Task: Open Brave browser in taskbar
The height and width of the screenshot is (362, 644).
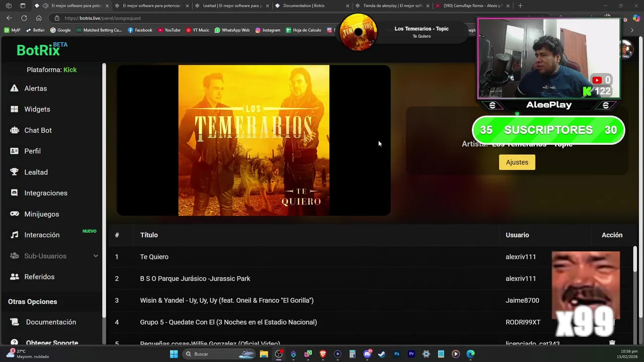Action: point(323,354)
